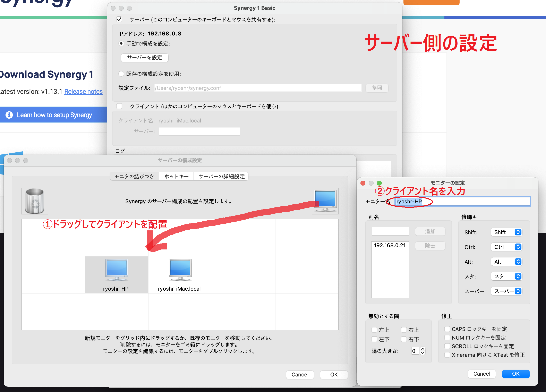This screenshot has width=546, height=392.
Task: Click the 追加 alias button
Action: tap(430, 231)
